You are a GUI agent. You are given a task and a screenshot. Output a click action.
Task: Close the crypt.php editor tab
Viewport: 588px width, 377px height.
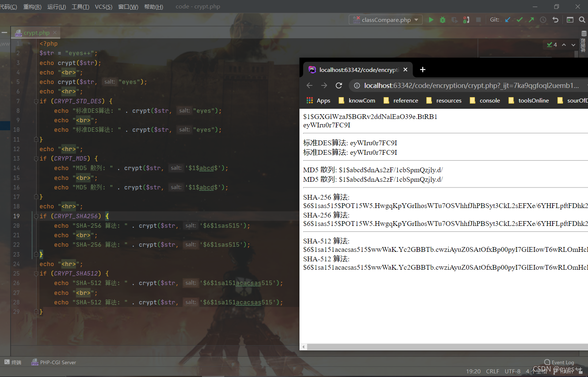click(x=55, y=32)
